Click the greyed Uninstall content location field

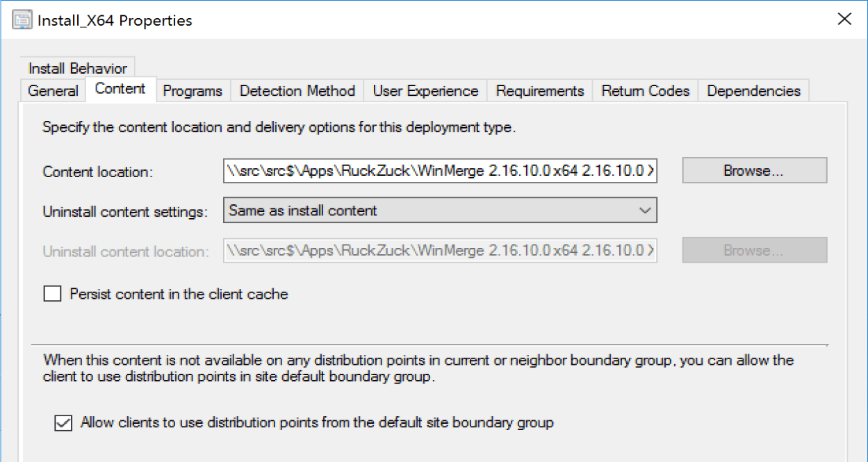(x=440, y=251)
